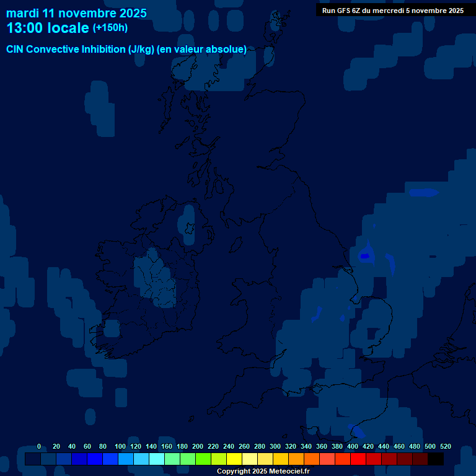This screenshot has width=476, height=476.
Task: Click the bright blue CIN spot over North Sea
Action: [364, 255]
